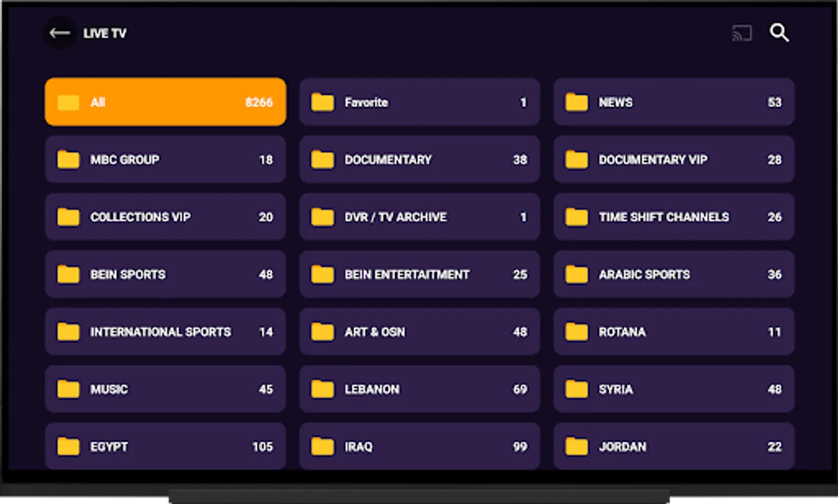Open BEIN ENTERTAITMENT category
This screenshot has height=504, width=838.
[x=420, y=274]
